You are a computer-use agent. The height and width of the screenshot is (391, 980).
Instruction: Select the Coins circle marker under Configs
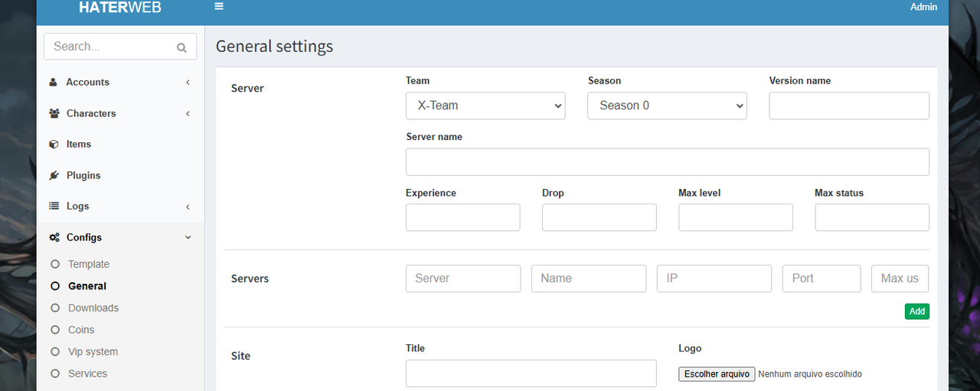tap(54, 330)
